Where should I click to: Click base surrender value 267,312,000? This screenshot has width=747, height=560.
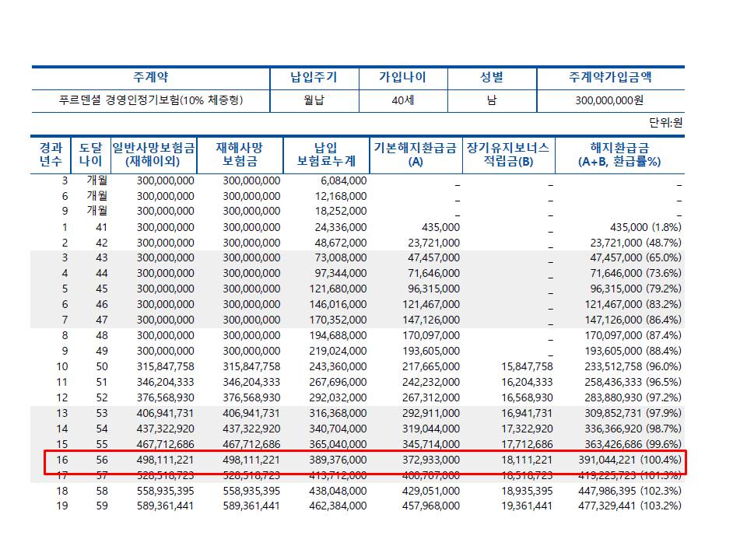click(x=430, y=397)
